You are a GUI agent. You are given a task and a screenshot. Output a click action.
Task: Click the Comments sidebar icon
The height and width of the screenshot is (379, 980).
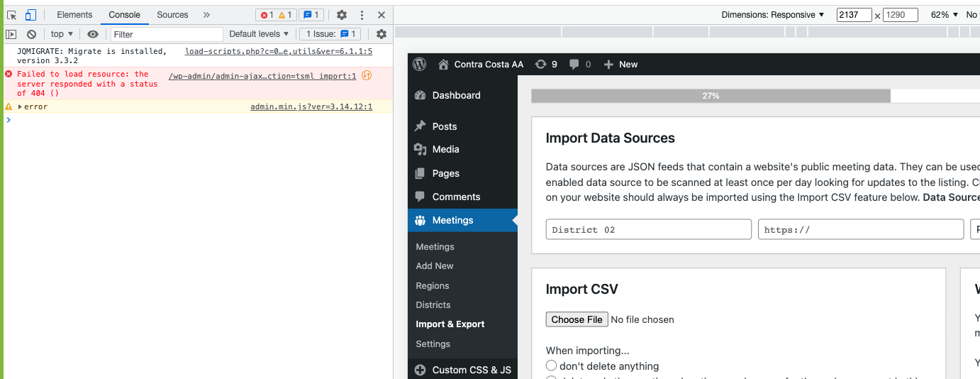pos(420,197)
